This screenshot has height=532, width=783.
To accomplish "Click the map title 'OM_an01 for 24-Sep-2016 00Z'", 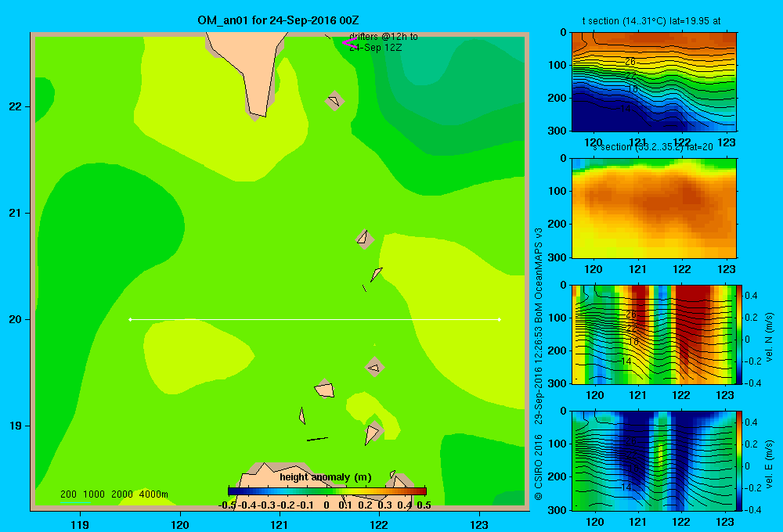I will pos(278,20).
